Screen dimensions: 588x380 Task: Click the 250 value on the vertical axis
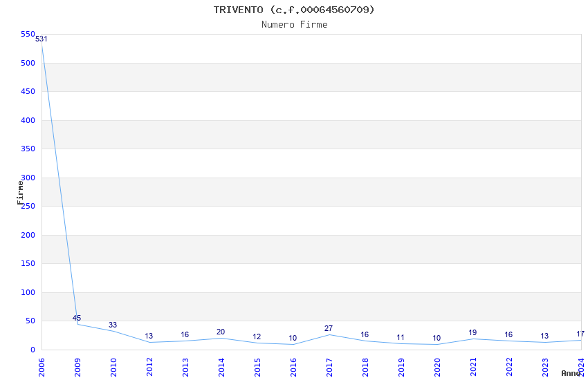point(28,206)
